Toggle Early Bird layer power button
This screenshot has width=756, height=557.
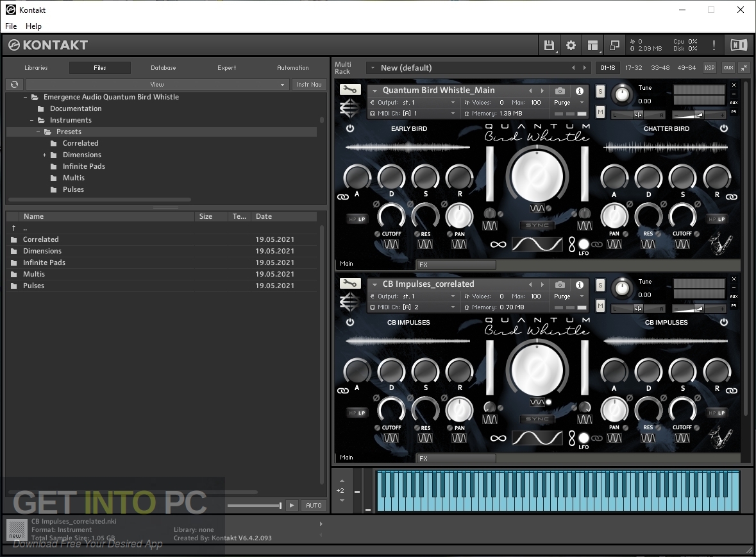[350, 128]
